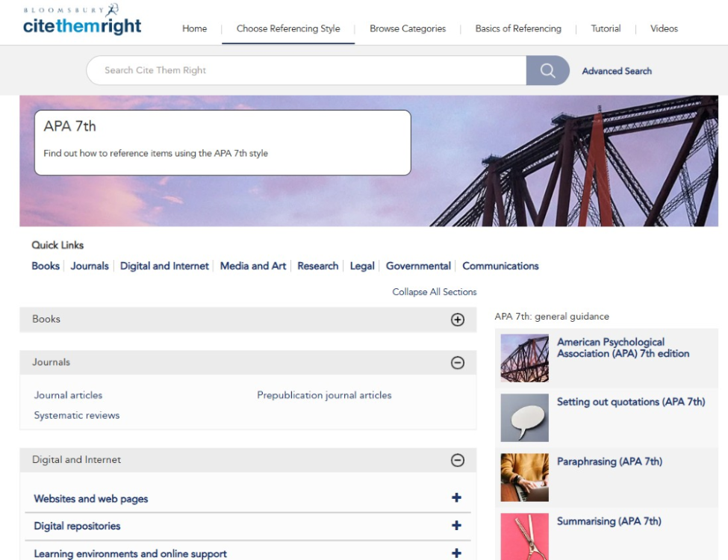Click the bridge thumbnail in general guidance
728x560 pixels.
(x=525, y=358)
